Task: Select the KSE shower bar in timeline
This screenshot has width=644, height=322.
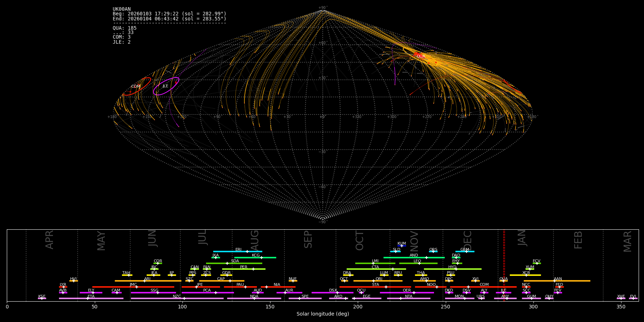Action: coord(42,298)
